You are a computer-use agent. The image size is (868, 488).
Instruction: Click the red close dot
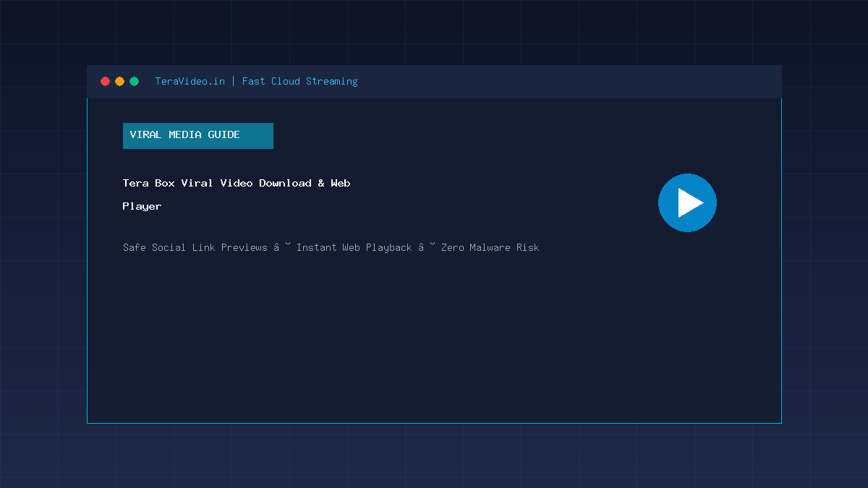(x=105, y=82)
